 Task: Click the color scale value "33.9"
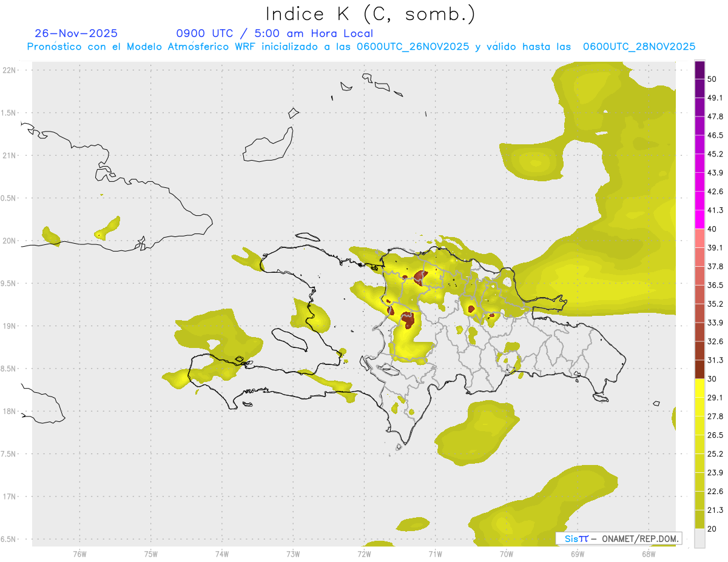(715, 323)
